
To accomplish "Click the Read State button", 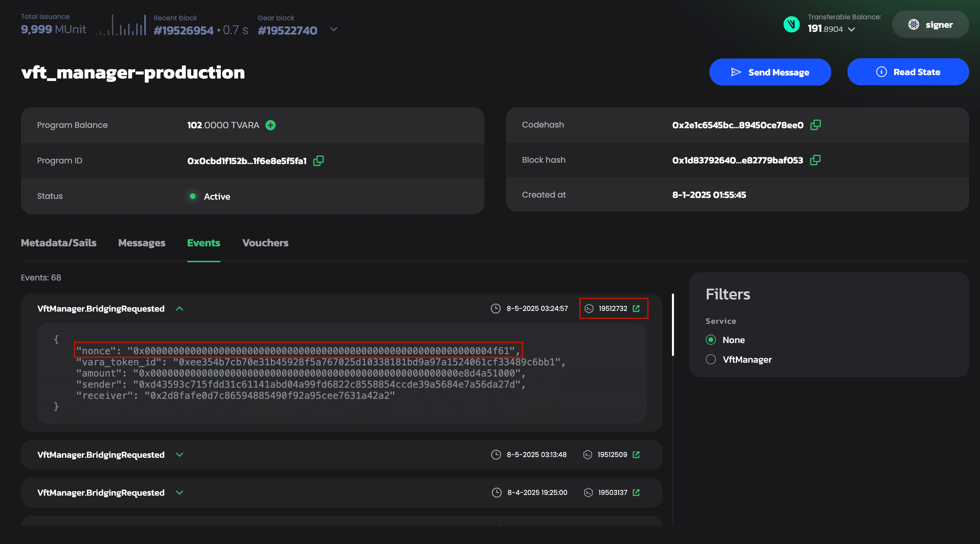I will tap(908, 72).
